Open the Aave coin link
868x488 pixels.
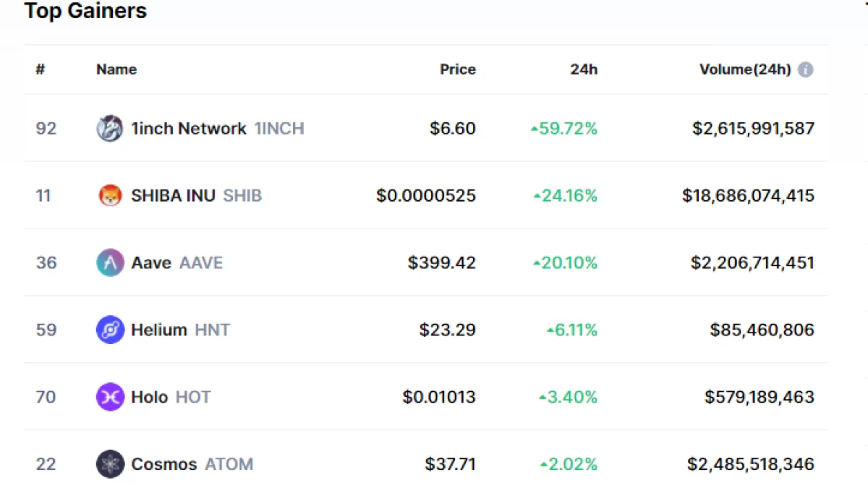151,262
